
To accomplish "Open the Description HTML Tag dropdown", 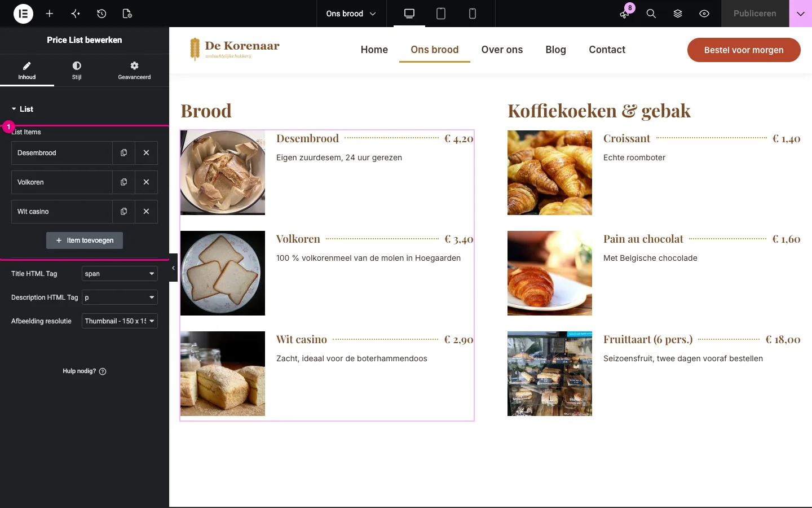I will click(120, 297).
